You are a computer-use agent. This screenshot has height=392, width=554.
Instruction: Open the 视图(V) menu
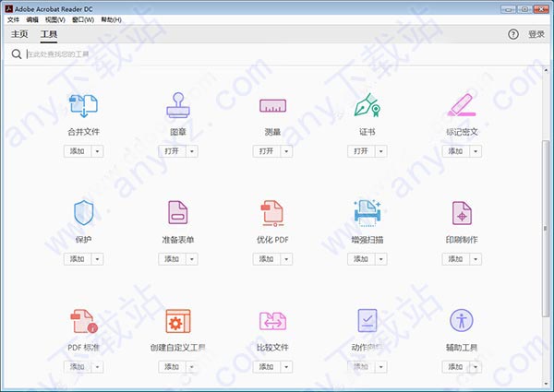55,19
